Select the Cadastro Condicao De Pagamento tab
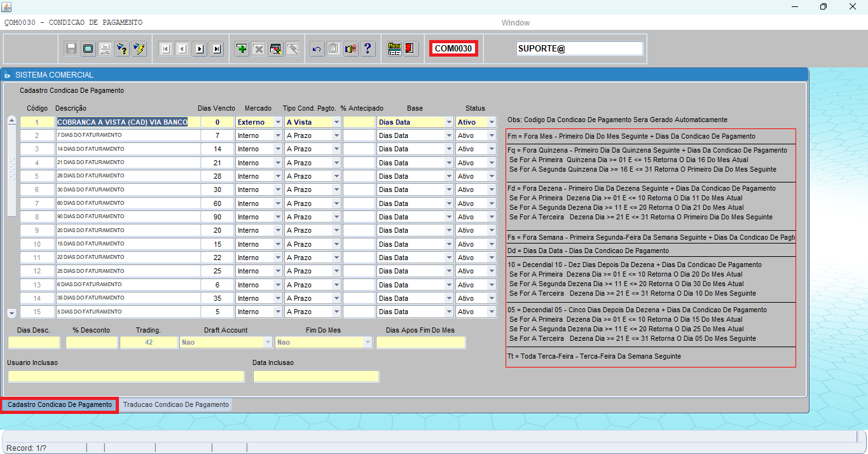 [60, 404]
